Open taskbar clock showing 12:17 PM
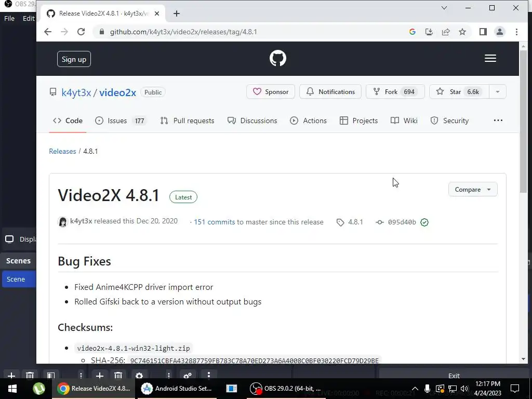The height and width of the screenshot is (399, 532). (487, 389)
